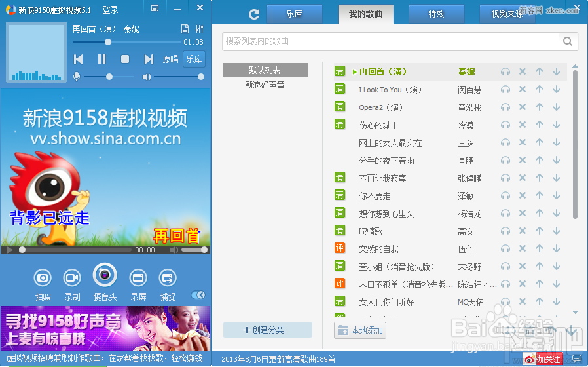Open the 摄像头 camera icon
Screen dimensions: 588x367
point(105,275)
